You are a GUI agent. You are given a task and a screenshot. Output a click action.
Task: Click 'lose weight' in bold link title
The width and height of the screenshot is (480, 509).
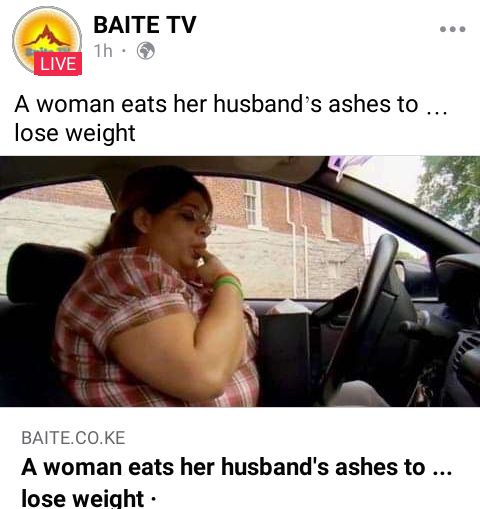pos(83,498)
